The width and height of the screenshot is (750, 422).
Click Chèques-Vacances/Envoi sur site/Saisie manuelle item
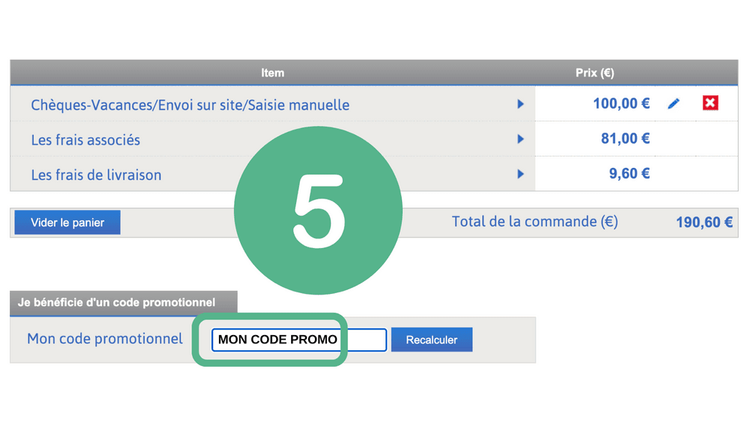tap(190, 105)
